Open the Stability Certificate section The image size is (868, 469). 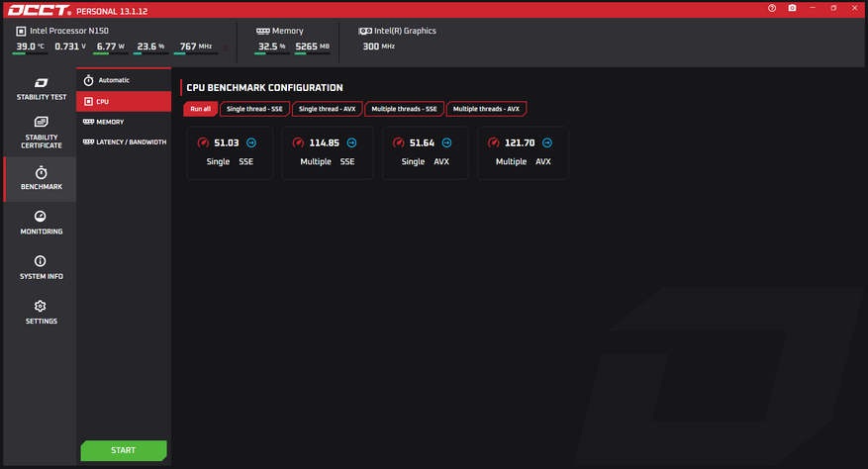41,133
